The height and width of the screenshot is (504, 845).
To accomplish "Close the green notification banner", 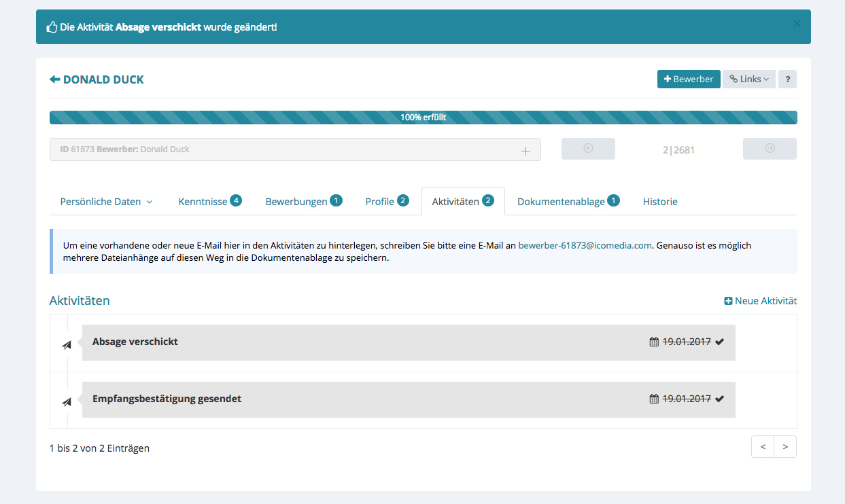I will [797, 24].
